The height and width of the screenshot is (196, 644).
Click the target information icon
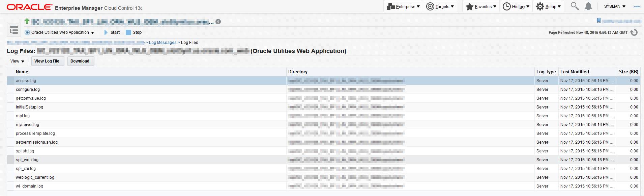pos(218,22)
